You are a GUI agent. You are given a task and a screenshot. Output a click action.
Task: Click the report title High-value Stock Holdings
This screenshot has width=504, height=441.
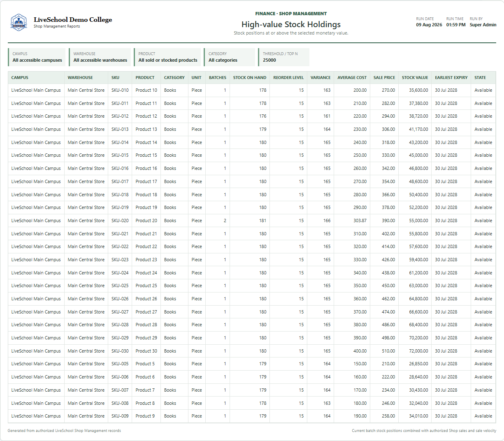(291, 24)
